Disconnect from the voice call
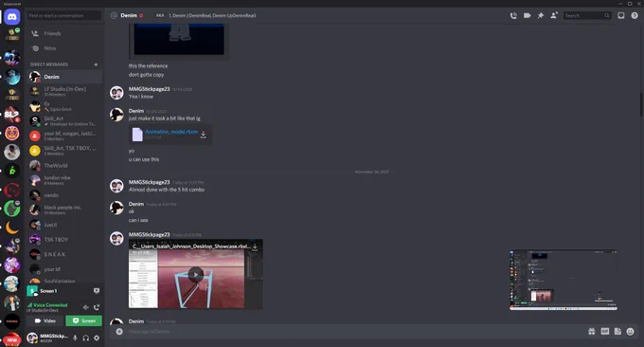 click(x=97, y=307)
